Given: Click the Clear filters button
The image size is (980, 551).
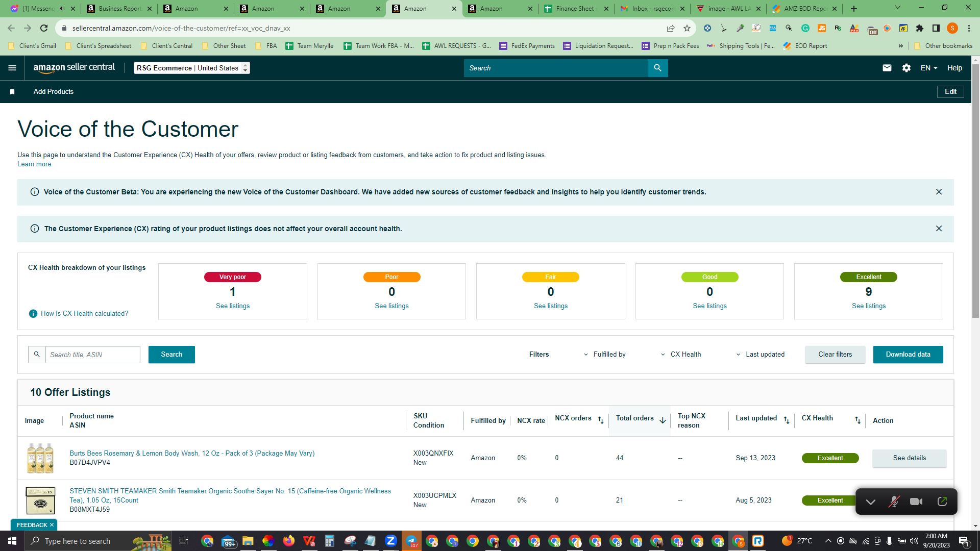Looking at the screenshot, I should (x=835, y=355).
